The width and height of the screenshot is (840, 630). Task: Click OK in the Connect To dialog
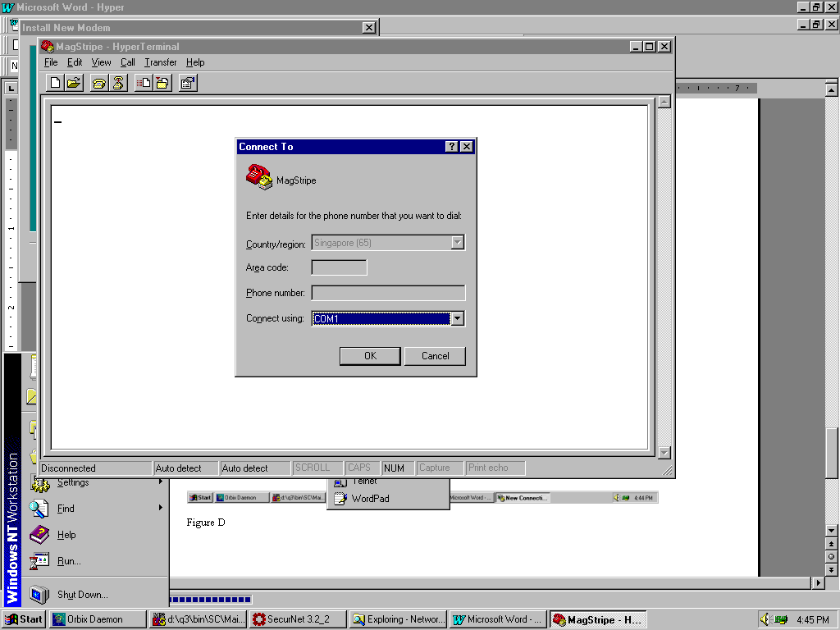click(x=370, y=356)
